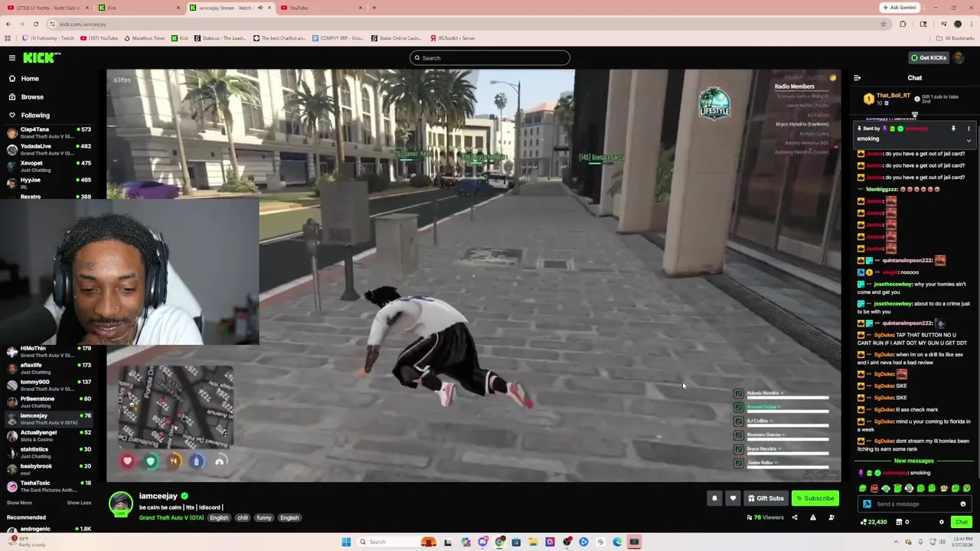Click Show Less in sidebar
The width and height of the screenshot is (980, 551).
(79, 503)
